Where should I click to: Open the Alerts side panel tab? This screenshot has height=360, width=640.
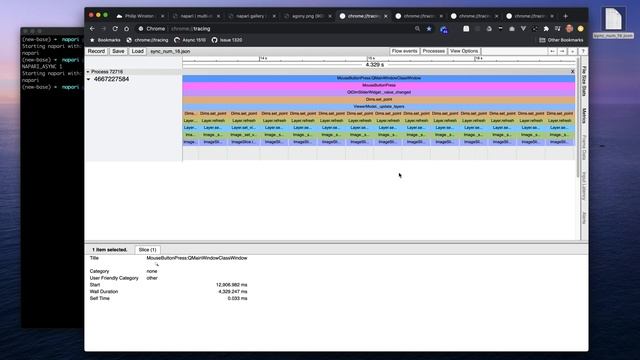[x=584, y=218]
